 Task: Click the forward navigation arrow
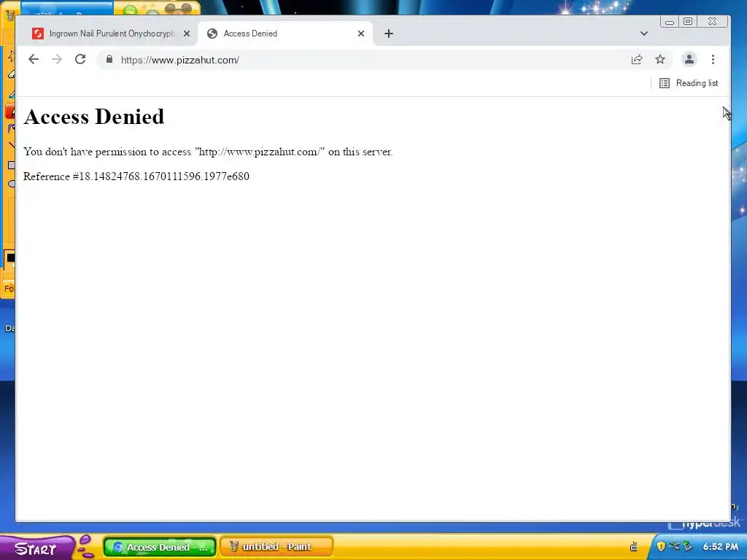coord(57,60)
